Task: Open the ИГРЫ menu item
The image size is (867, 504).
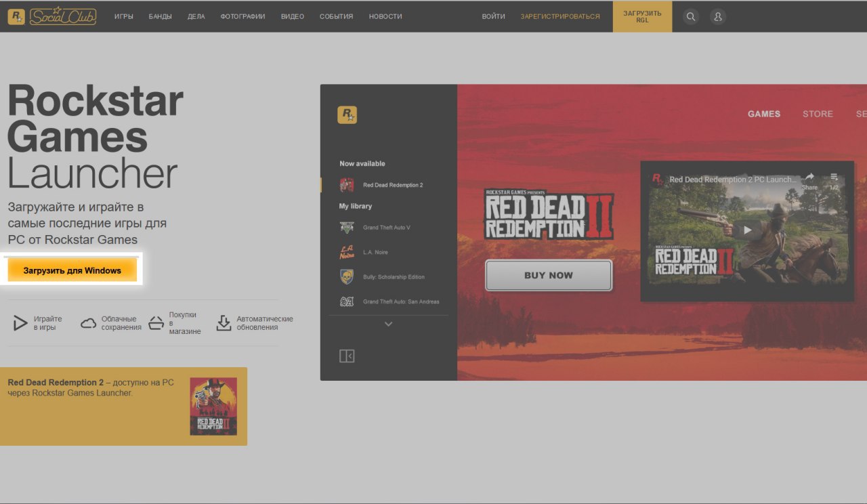Action: click(124, 16)
